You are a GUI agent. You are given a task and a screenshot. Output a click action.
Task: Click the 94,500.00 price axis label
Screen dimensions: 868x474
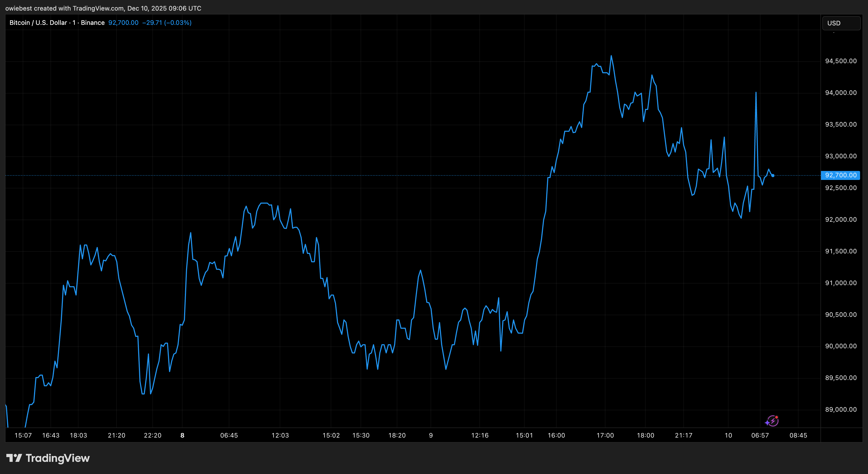[x=840, y=61]
